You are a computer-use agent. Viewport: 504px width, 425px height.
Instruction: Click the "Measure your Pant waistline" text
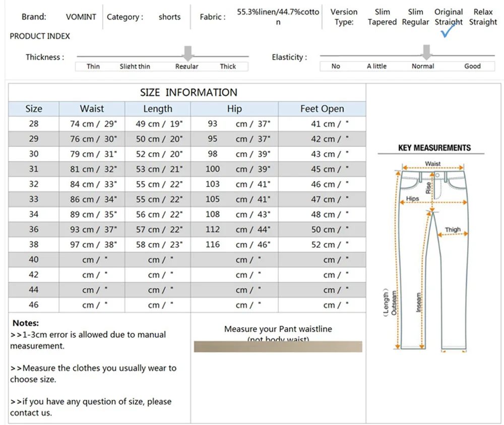[x=278, y=329]
